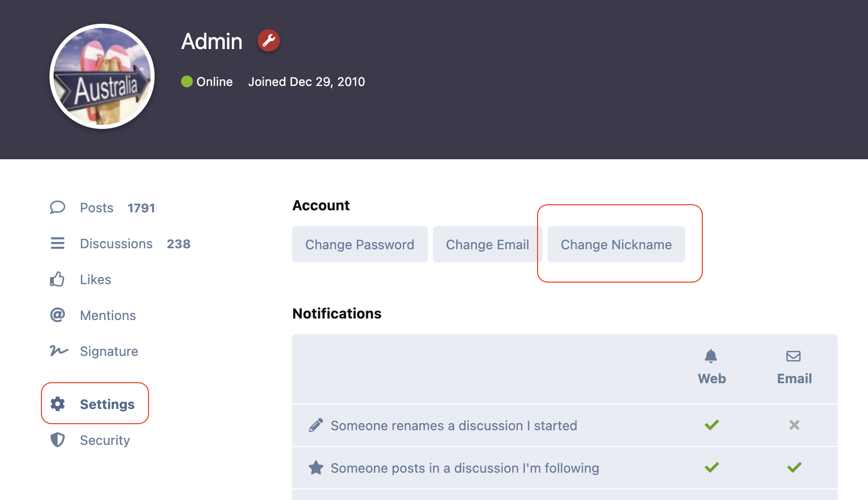Click the red wrench admin badge

point(268,40)
